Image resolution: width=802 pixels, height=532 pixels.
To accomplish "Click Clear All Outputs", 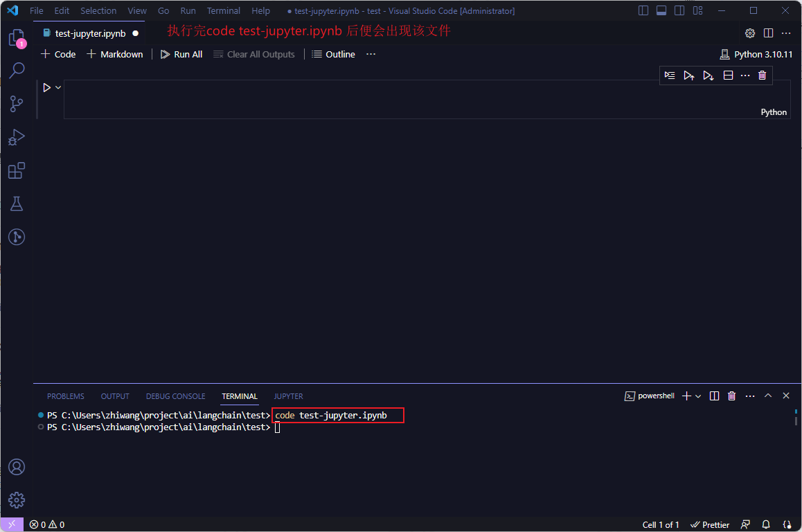I will pos(254,54).
